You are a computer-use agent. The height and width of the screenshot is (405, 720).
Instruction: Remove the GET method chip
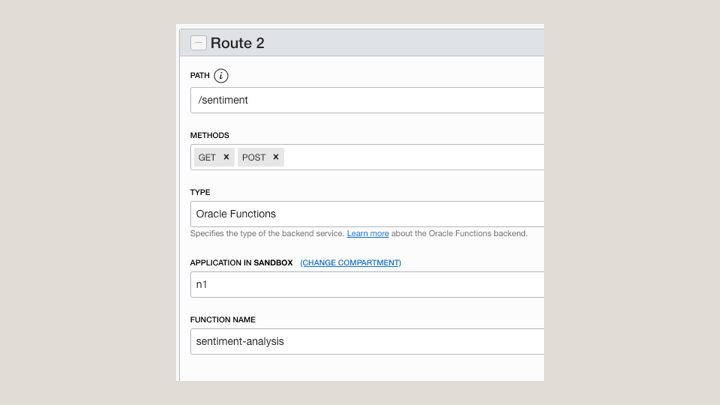[x=226, y=157]
